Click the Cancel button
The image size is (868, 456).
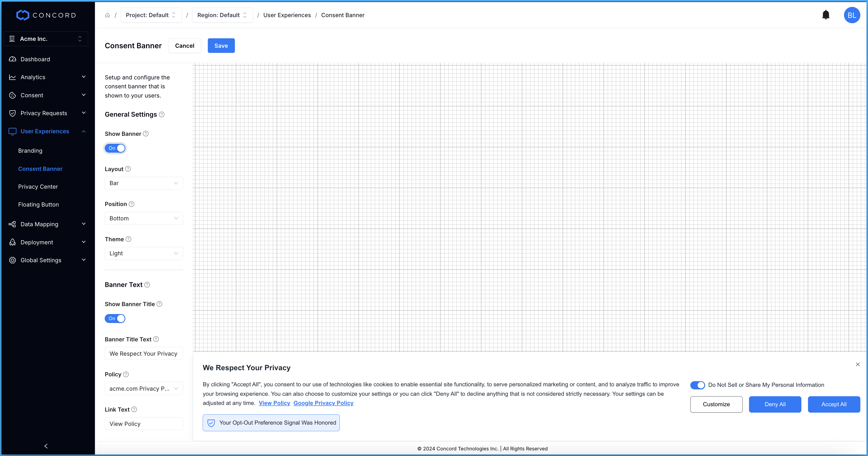click(185, 45)
